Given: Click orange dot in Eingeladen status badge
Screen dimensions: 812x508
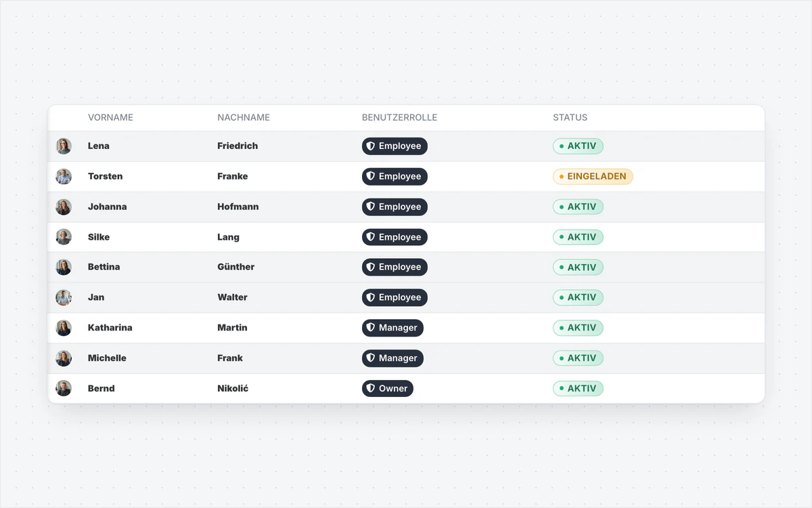Looking at the screenshot, I should pyautogui.click(x=562, y=177).
